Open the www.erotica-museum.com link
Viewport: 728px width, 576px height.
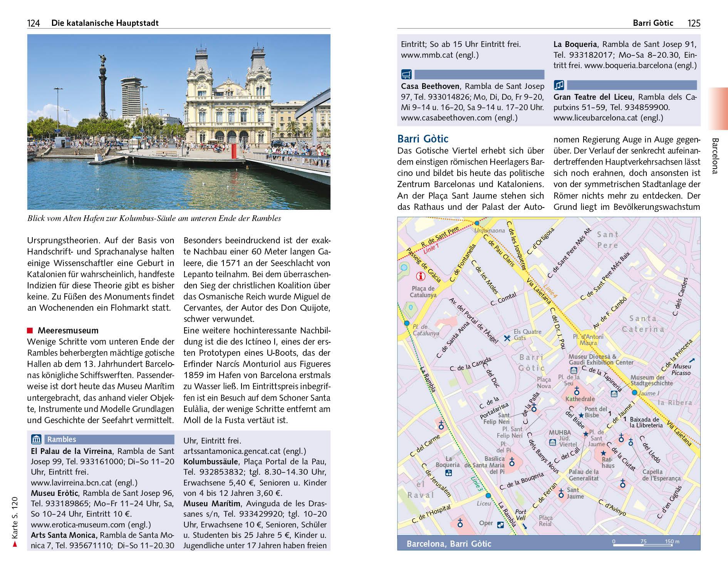pos(78,524)
